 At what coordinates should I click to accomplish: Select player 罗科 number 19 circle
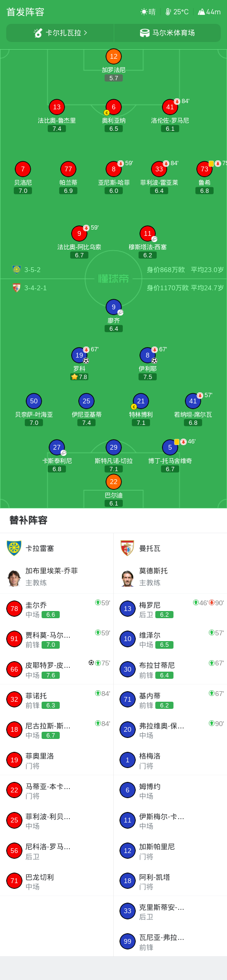click(x=79, y=355)
